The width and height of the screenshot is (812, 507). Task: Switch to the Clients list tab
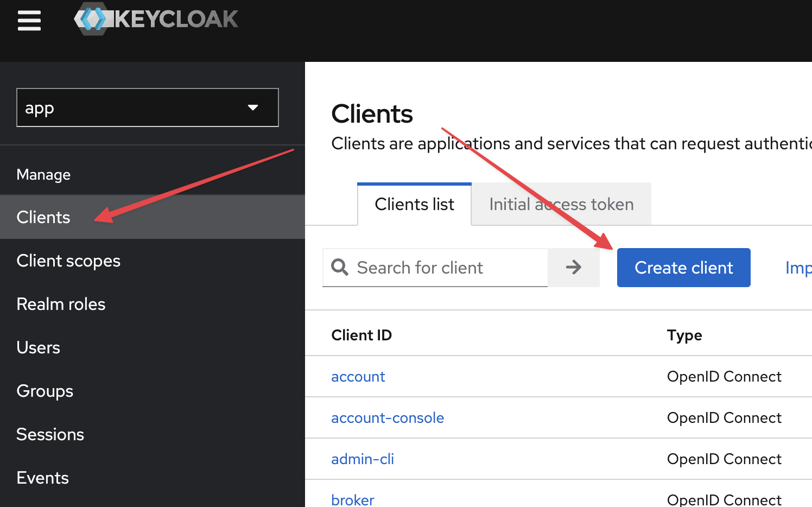pos(414,204)
